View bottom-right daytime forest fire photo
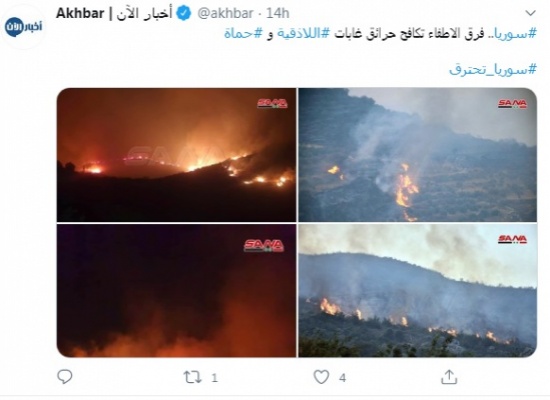550x400 pixels. click(x=418, y=291)
